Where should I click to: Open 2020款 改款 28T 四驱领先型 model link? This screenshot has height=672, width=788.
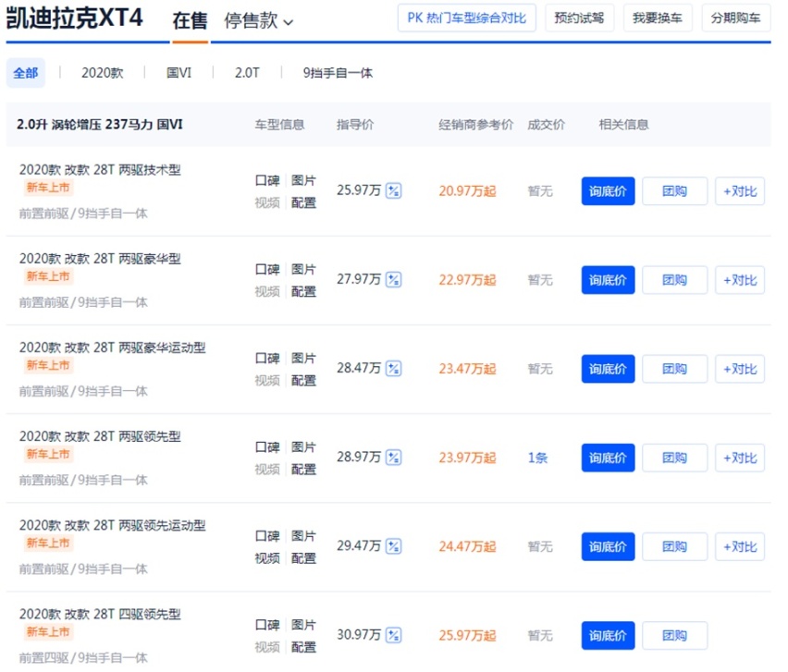[100, 615]
